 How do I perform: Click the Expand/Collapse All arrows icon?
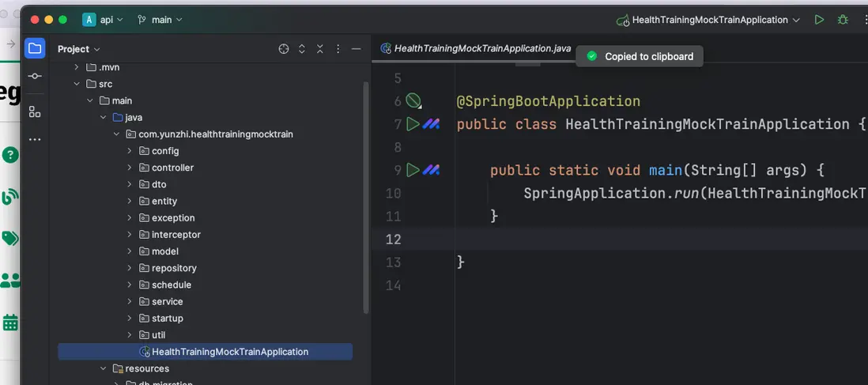pyautogui.click(x=302, y=49)
